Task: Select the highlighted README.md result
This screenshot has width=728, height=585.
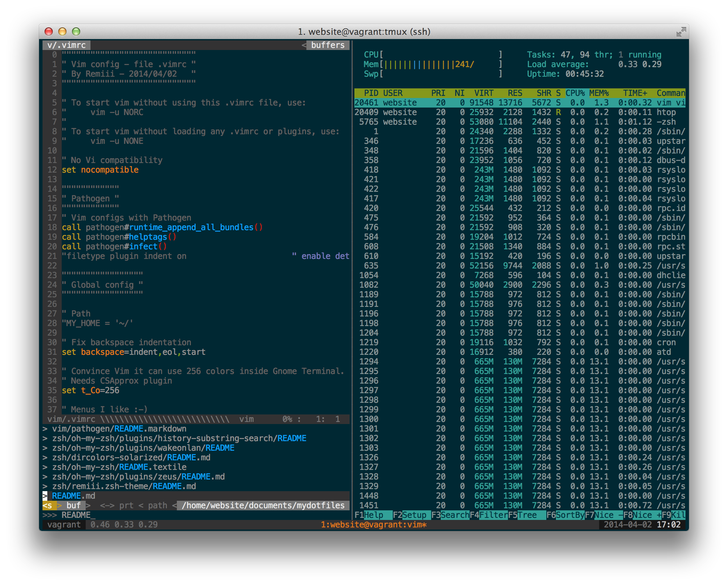Action: pos(196,496)
